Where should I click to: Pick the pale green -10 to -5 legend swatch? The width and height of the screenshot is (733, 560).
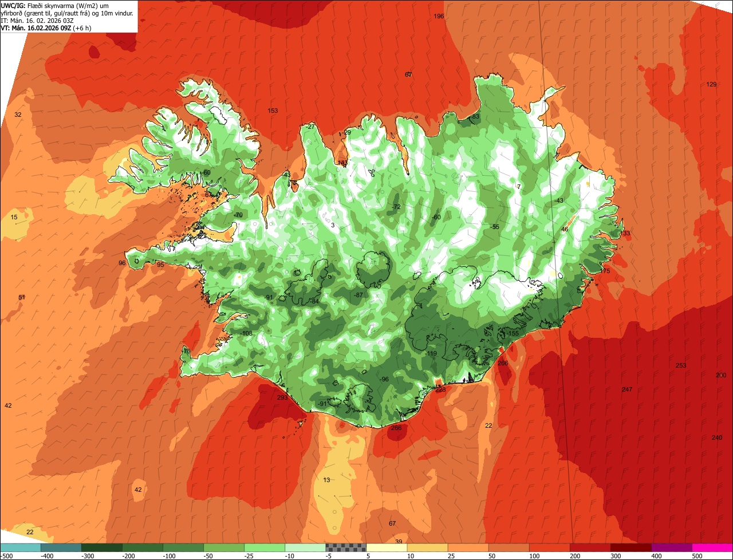click(305, 547)
